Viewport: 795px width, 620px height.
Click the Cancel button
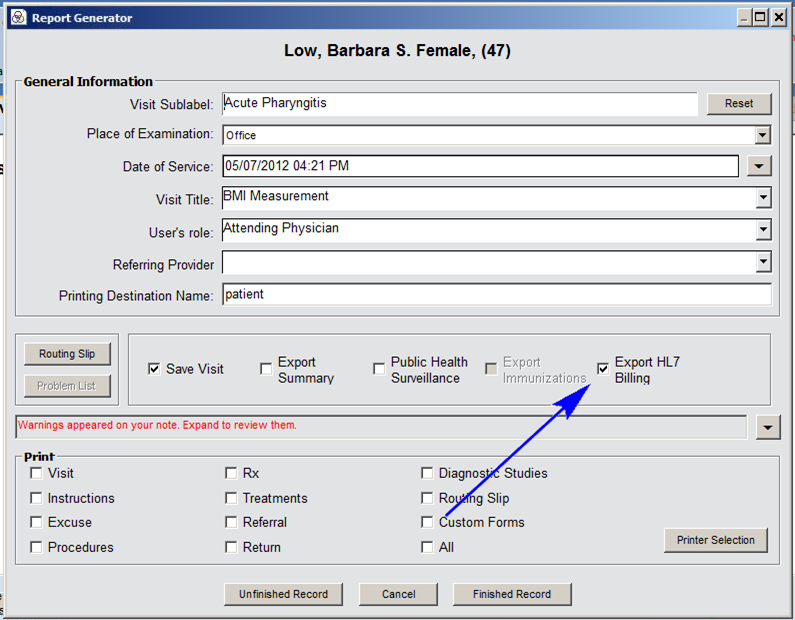(399, 594)
